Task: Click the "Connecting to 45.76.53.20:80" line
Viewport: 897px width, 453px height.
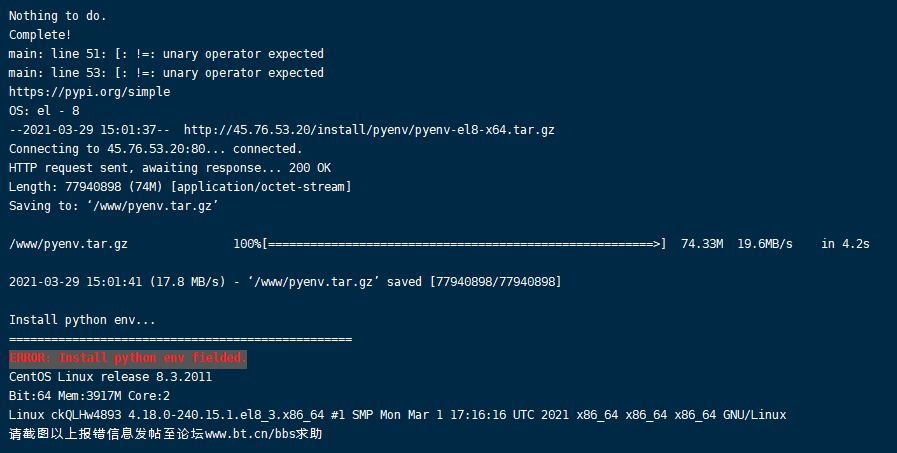Action: click(156, 149)
